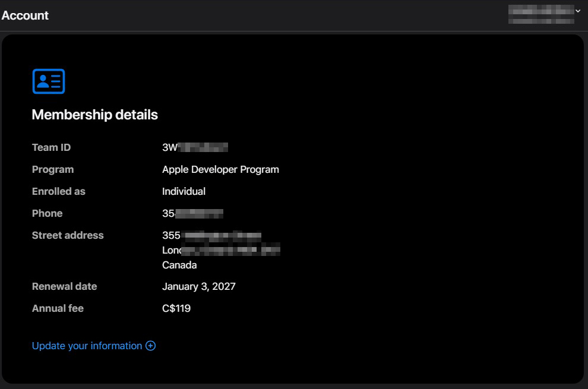Click the Annual fee label
This screenshot has width=588, height=389.
pos(58,308)
